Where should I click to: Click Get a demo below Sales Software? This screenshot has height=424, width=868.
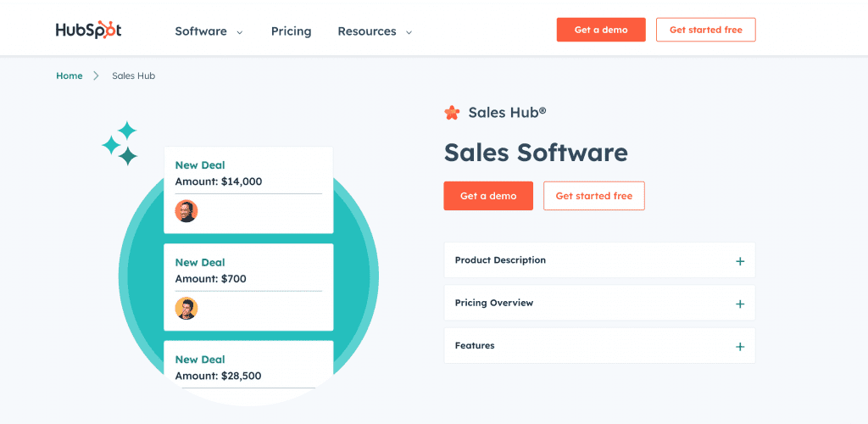pos(488,196)
